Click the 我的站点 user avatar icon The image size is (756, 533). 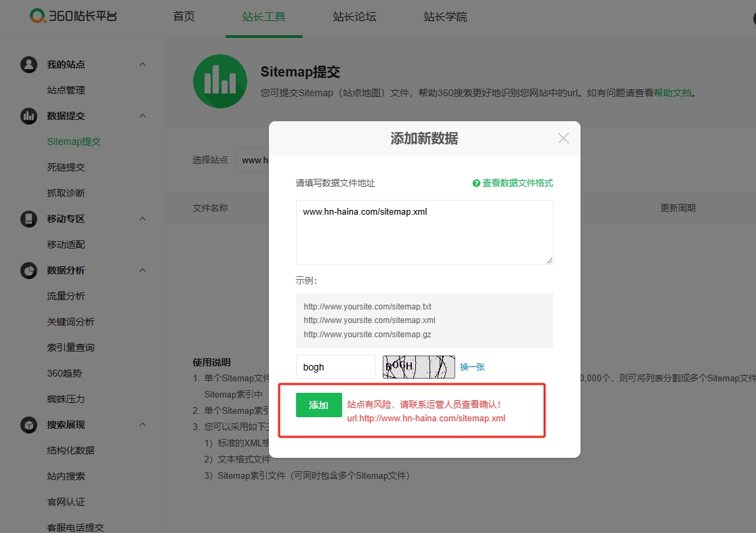point(28,64)
